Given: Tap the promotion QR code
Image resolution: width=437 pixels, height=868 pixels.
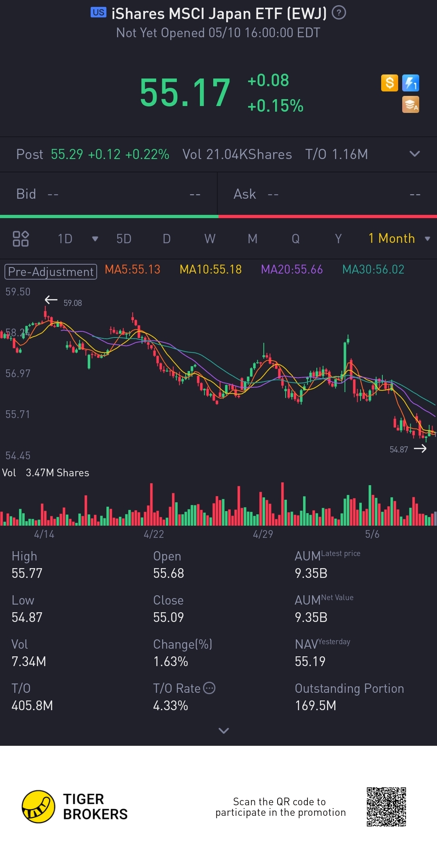Looking at the screenshot, I should (x=386, y=806).
